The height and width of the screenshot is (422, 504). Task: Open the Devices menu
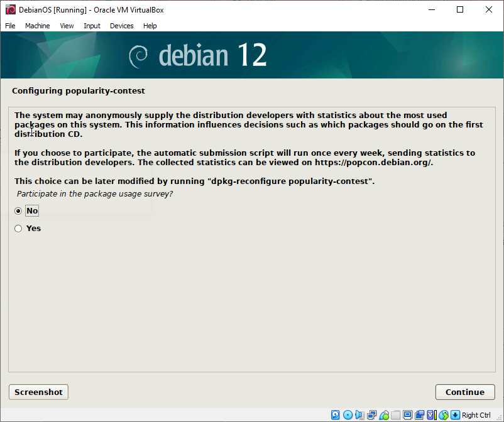pos(121,26)
